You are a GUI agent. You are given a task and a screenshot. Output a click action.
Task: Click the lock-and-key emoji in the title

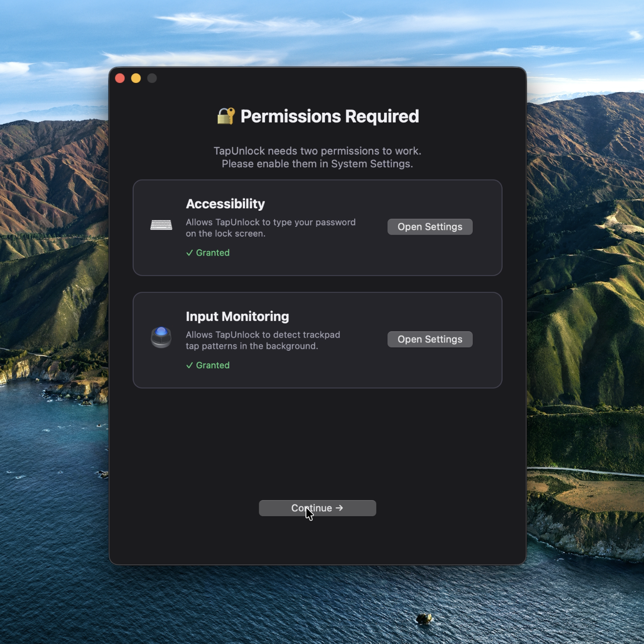pos(225,116)
